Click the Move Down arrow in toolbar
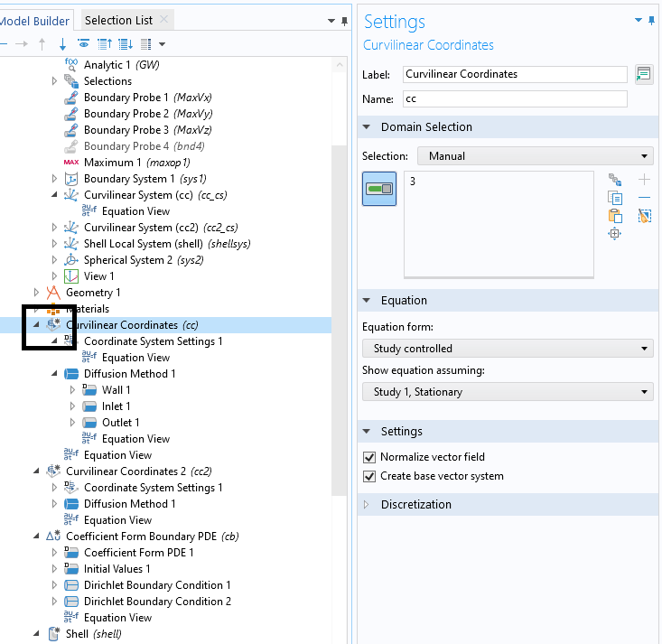 click(x=62, y=44)
